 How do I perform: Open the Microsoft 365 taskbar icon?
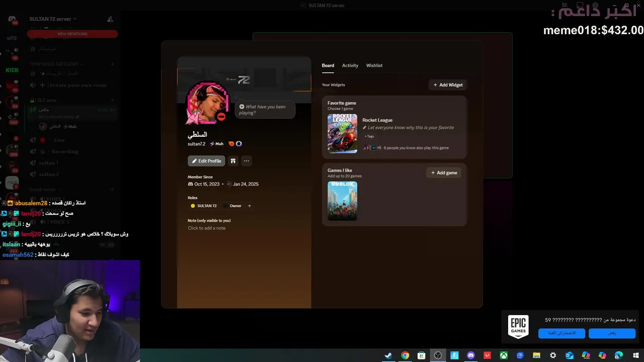pos(586,355)
